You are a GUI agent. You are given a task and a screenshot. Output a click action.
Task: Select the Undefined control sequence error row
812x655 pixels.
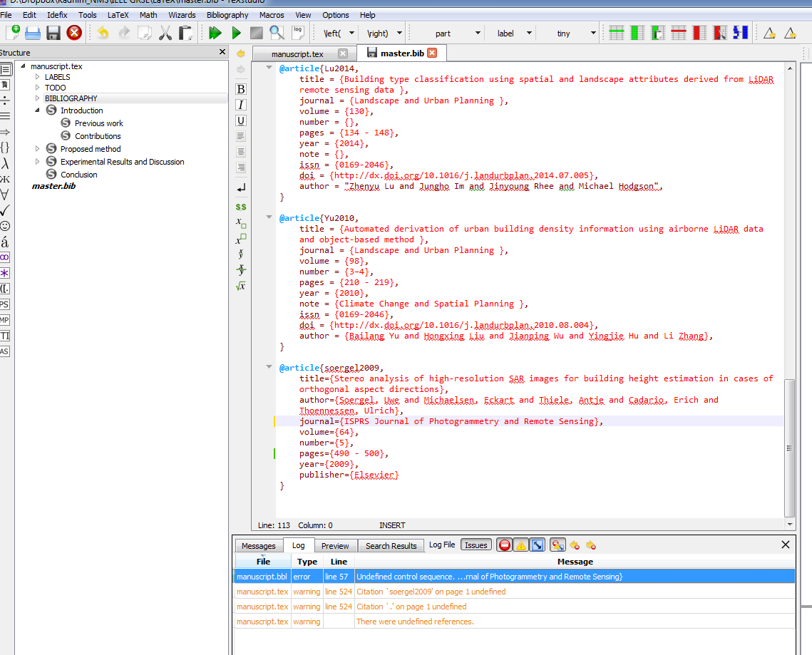pos(514,577)
